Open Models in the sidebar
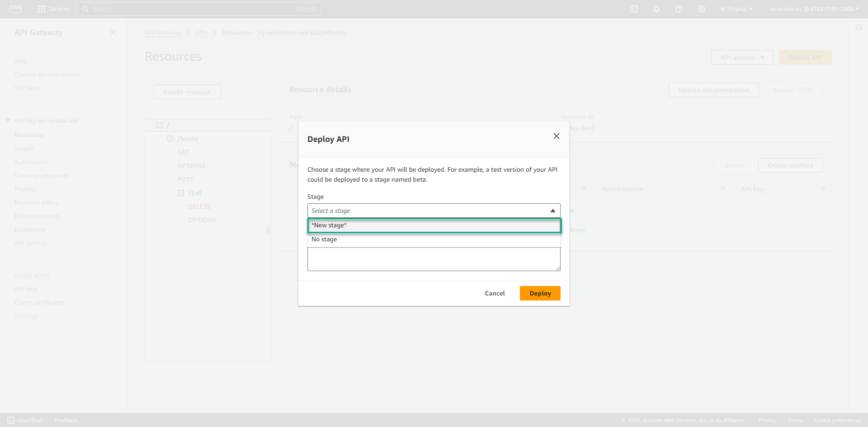 click(x=25, y=189)
